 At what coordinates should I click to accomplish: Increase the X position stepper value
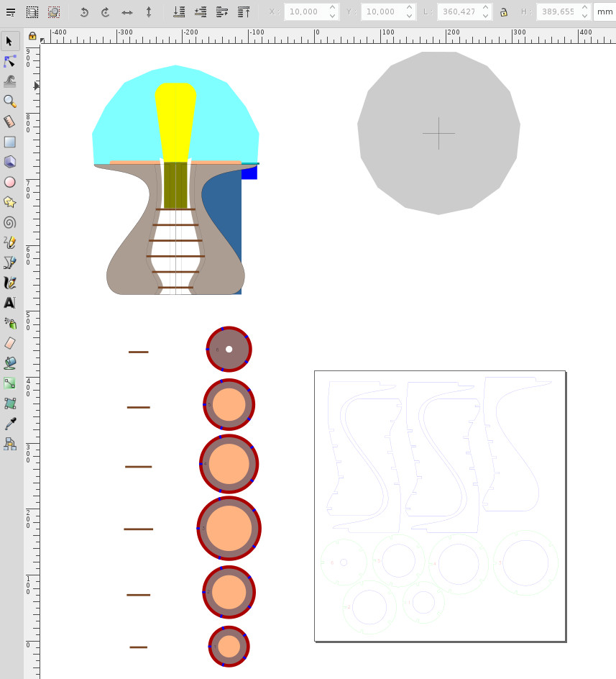(332, 9)
